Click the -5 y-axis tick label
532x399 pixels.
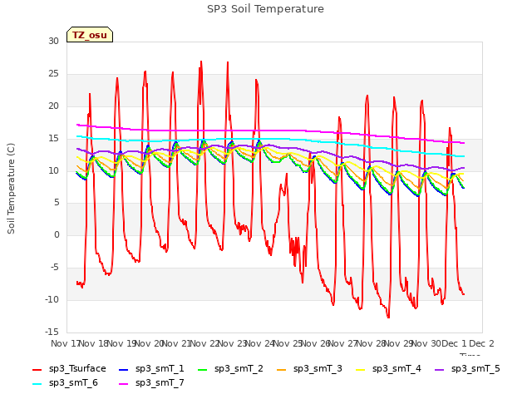[x=55, y=268]
